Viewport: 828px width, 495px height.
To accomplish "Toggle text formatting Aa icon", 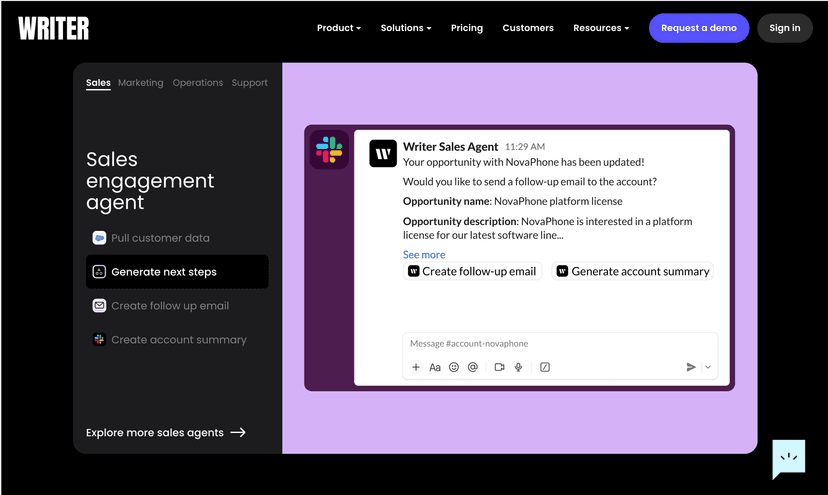I will click(x=435, y=367).
